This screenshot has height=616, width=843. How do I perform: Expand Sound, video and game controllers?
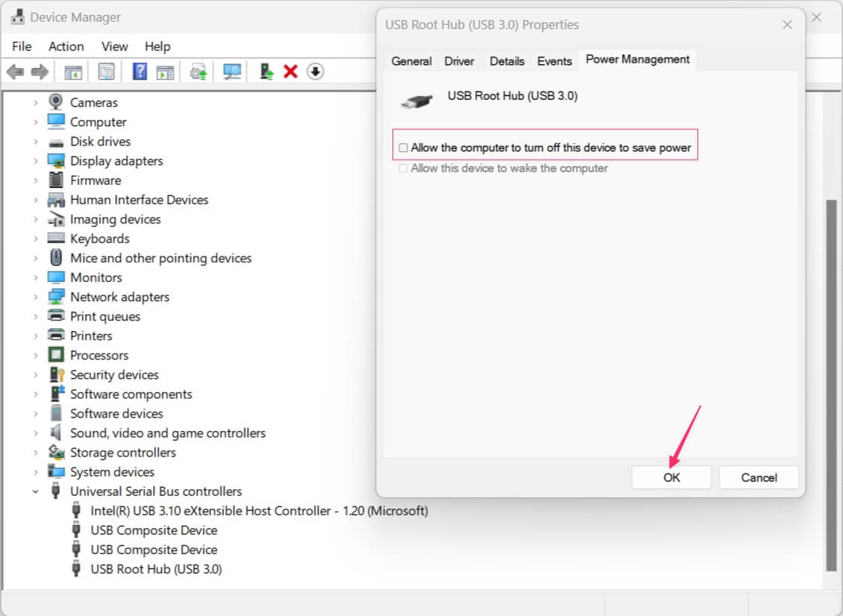[35, 433]
